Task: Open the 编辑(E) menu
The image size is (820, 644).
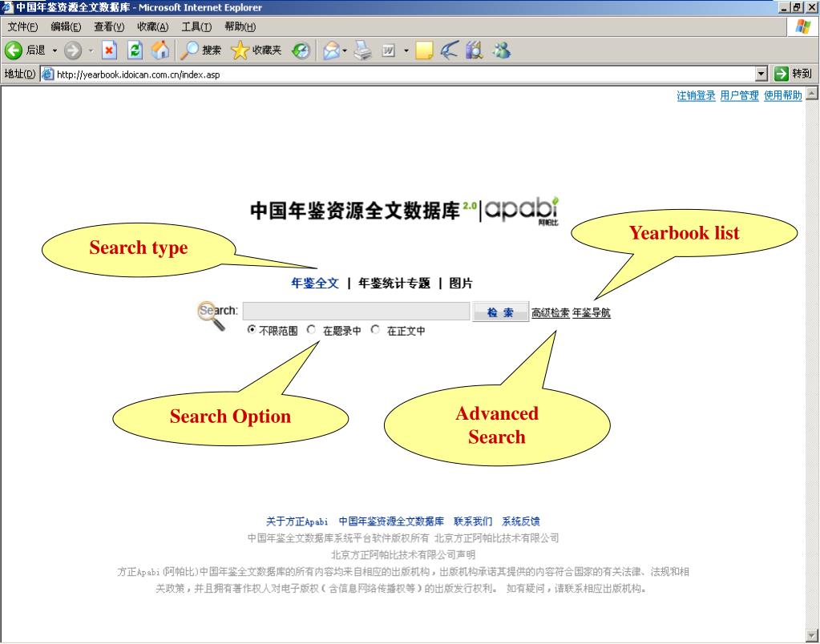Action: (x=66, y=26)
